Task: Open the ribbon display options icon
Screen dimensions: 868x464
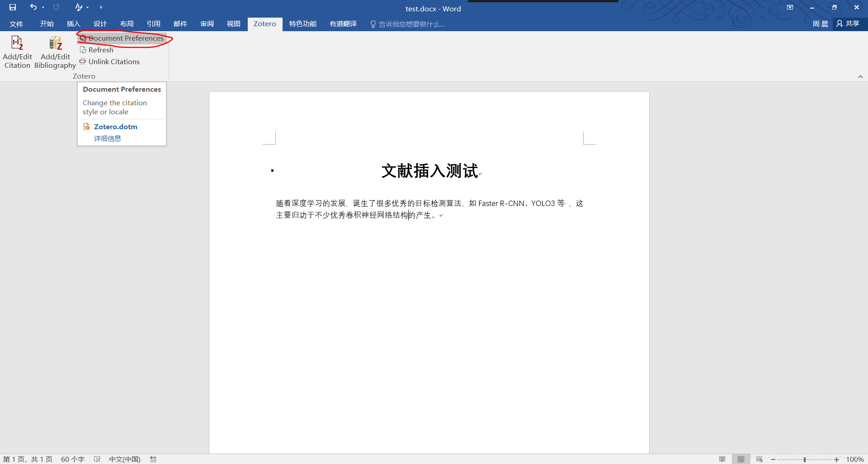Action: (790, 7)
